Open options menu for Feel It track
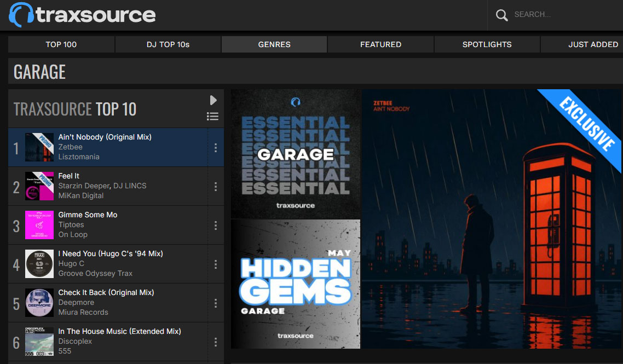Screen dimensions: 623x364 coord(216,187)
